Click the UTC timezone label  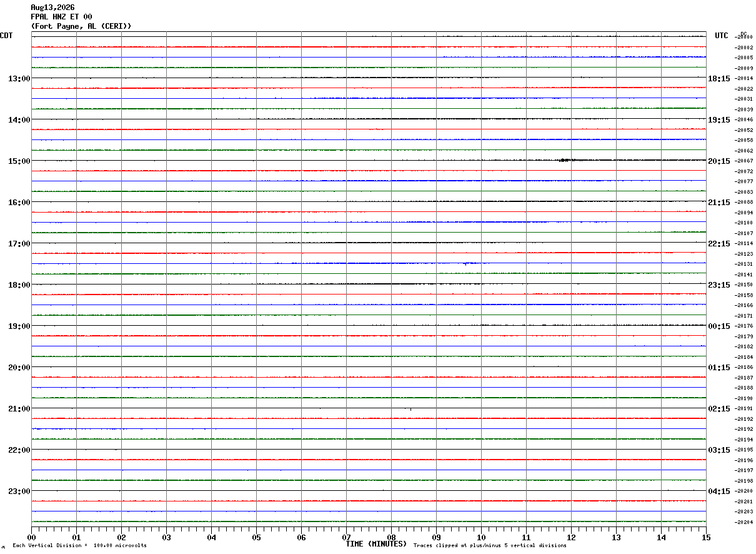722,36
